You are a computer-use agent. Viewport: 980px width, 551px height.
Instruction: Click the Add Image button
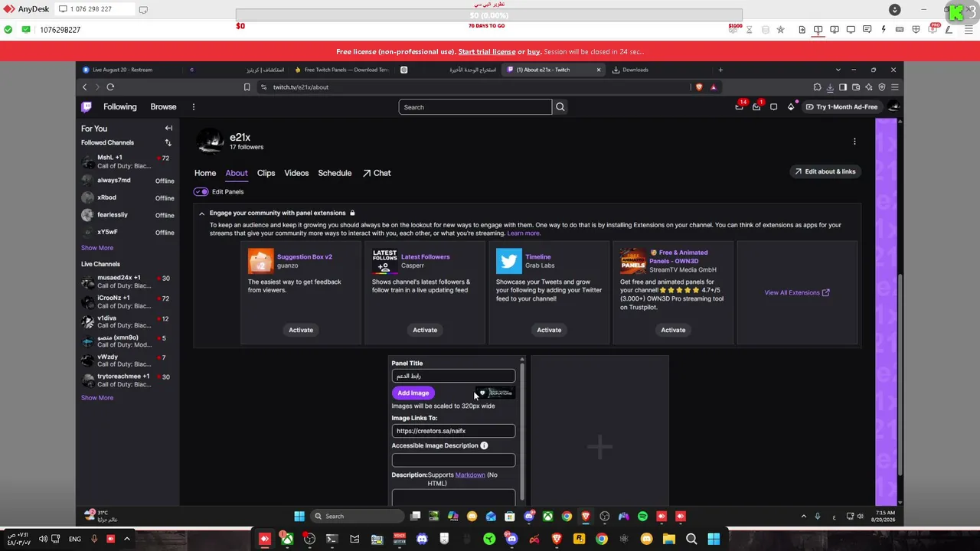pyautogui.click(x=413, y=393)
